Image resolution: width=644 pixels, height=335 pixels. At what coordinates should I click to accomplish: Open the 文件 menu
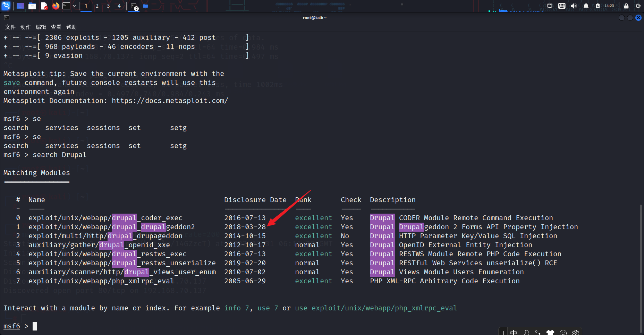10,27
